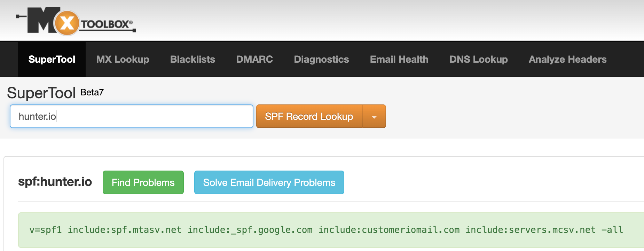The width and height of the screenshot is (644, 251).
Task: Select the Email Health tab
Action: [x=399, y=59]
